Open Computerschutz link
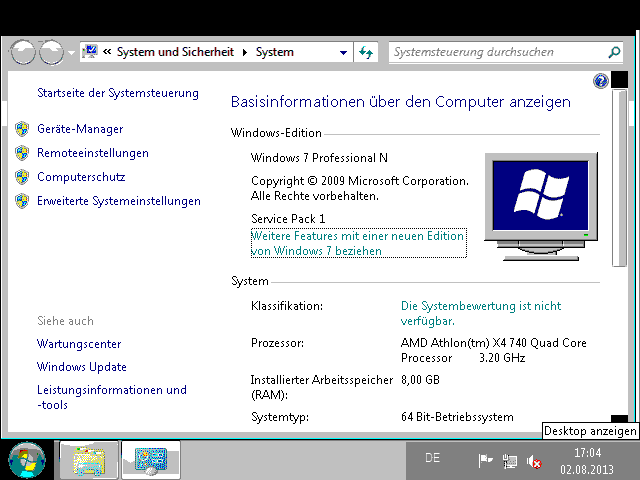 click(x=81, y=177)
